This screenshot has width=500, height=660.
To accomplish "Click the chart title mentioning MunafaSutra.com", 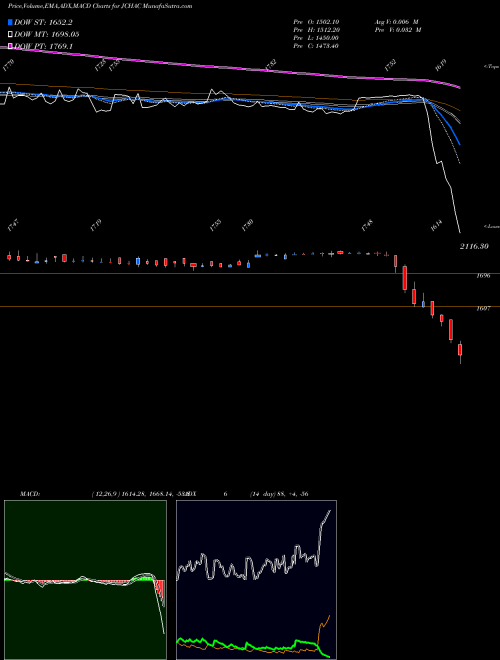I will (x=100, y=6).
